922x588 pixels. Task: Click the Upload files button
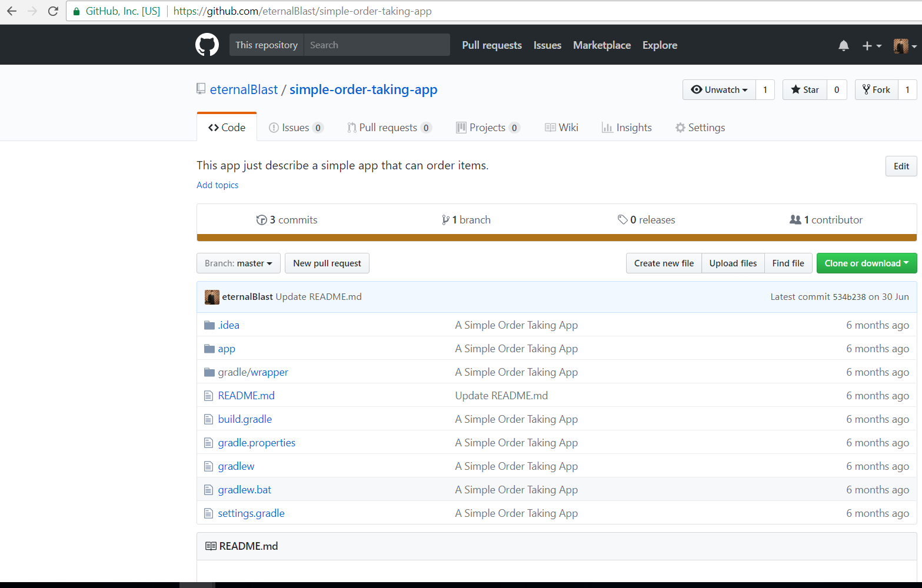pos(733,263)
